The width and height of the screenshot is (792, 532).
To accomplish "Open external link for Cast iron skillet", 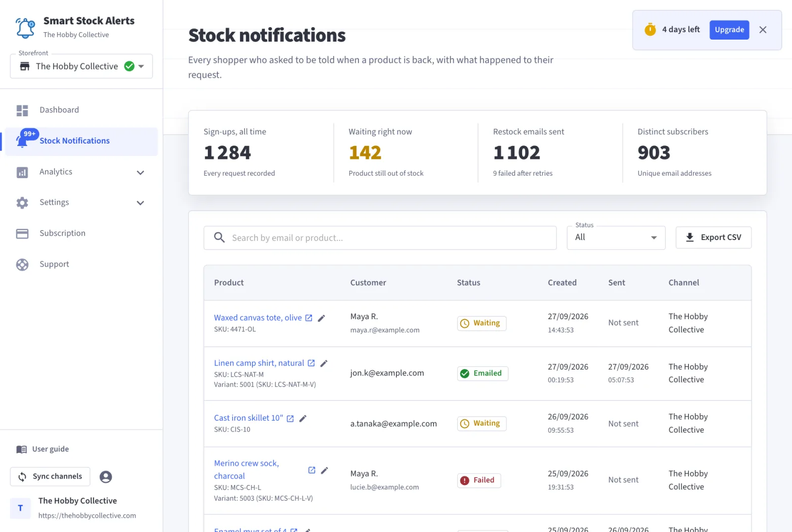I will (291, 418).
